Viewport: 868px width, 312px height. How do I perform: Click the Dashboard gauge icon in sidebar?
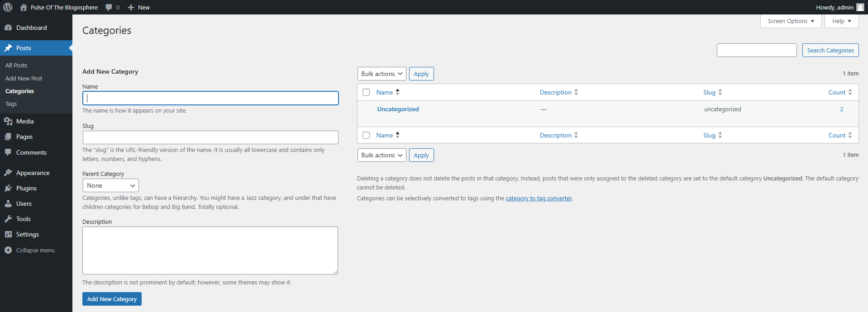(8, 28)
